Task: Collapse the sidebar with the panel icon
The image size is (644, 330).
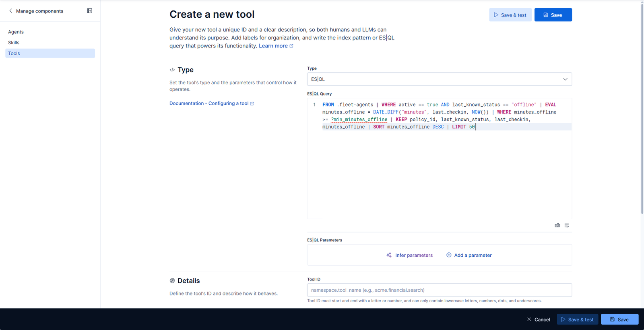Action: [x=90, y=11]
